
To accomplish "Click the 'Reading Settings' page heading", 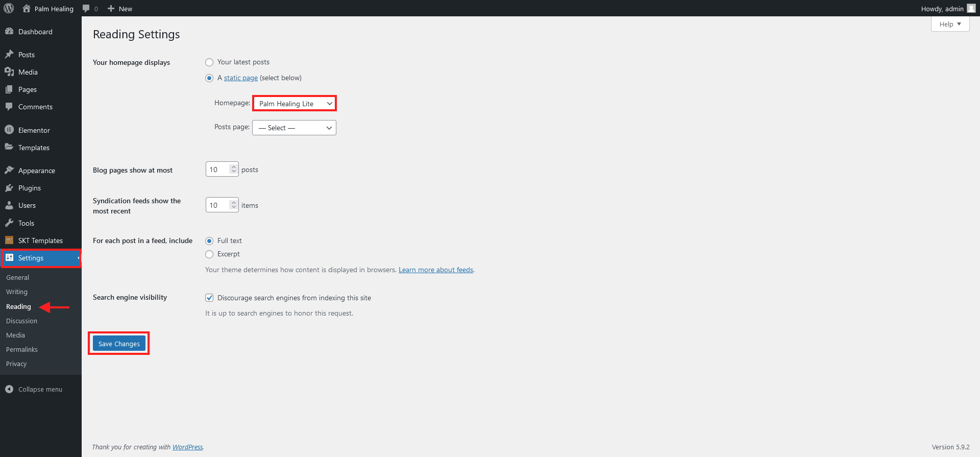I will pos(136,34).
